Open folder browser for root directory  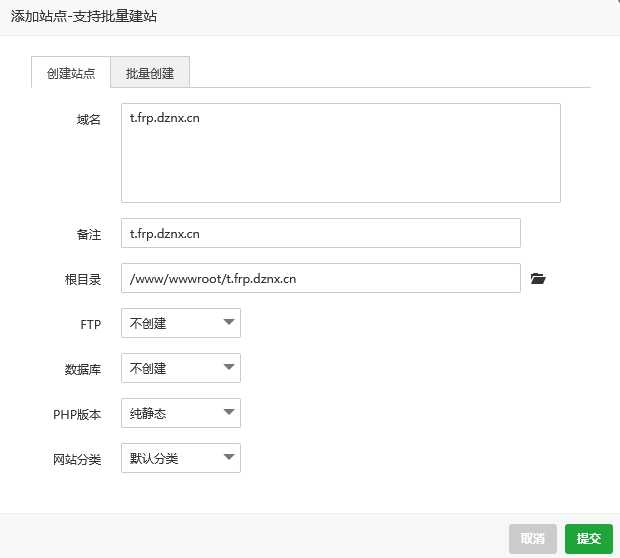point(538,279)
